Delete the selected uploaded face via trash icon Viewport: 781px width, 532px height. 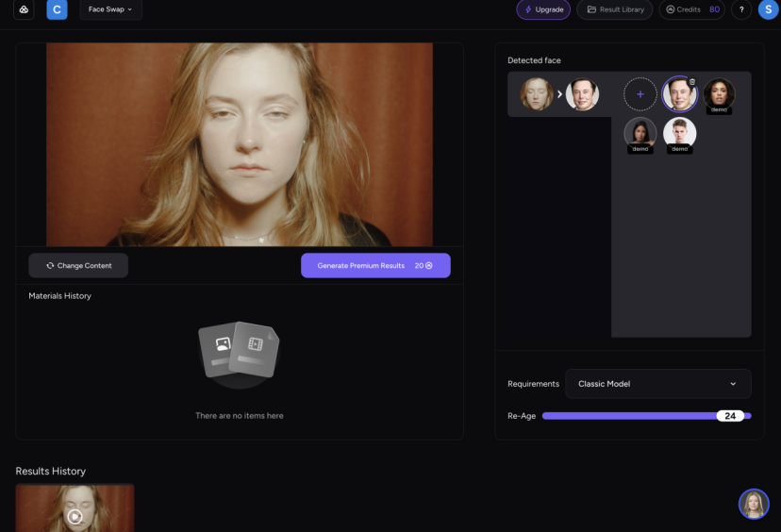[691, 82]
